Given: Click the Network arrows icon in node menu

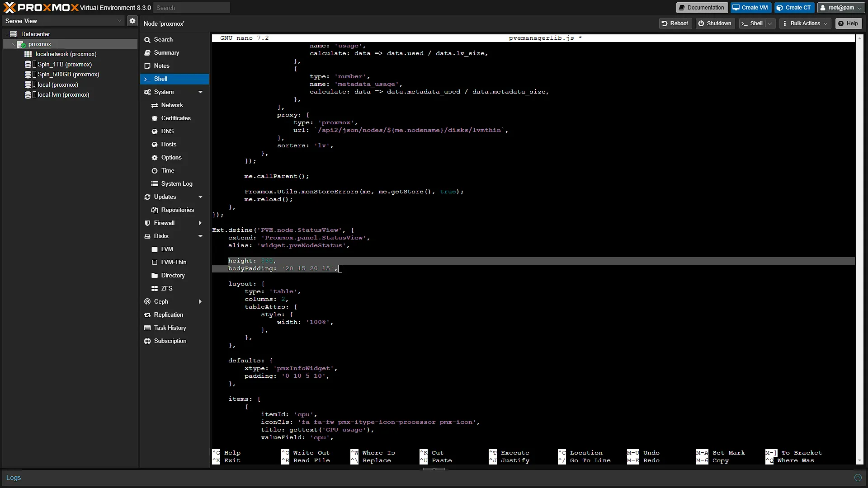Looking at the screenshot, I should coord(155,105).
